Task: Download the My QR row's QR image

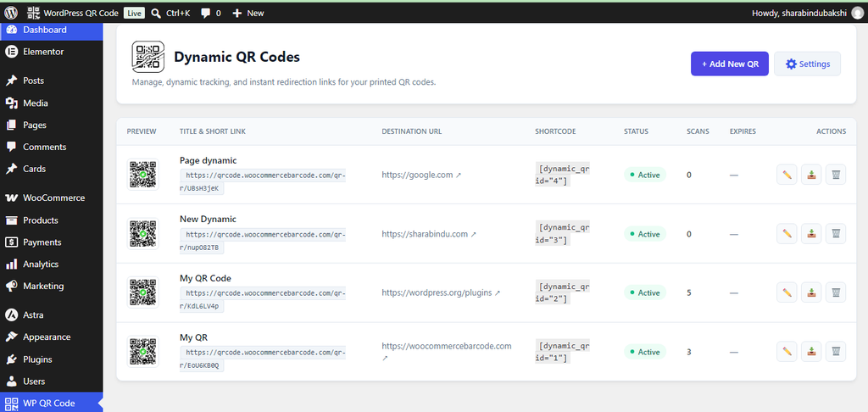Action: 811,352
